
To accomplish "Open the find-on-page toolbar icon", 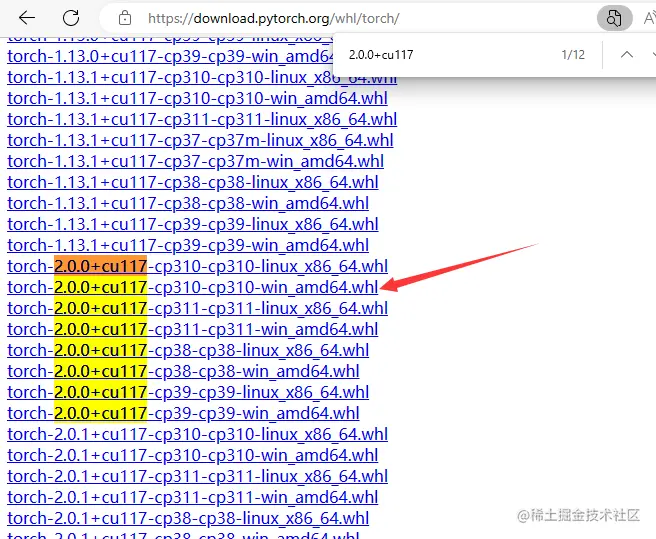I will (614, 18).
